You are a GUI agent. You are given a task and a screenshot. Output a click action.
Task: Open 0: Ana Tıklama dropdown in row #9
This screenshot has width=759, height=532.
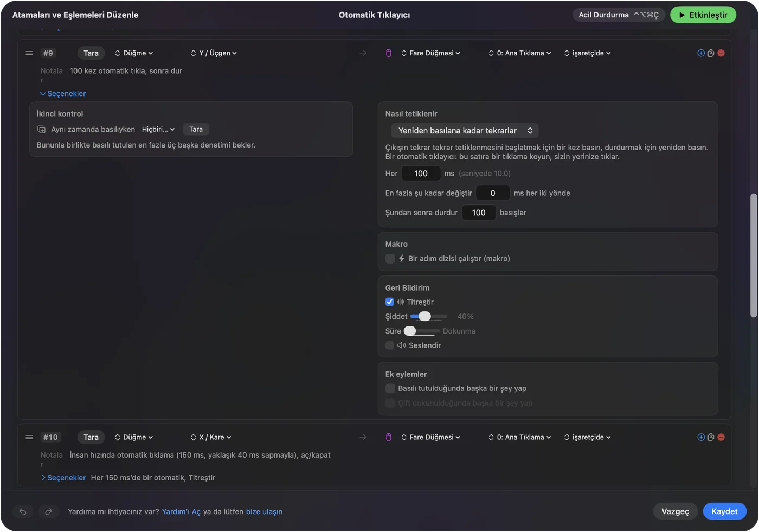pos(520,53)
